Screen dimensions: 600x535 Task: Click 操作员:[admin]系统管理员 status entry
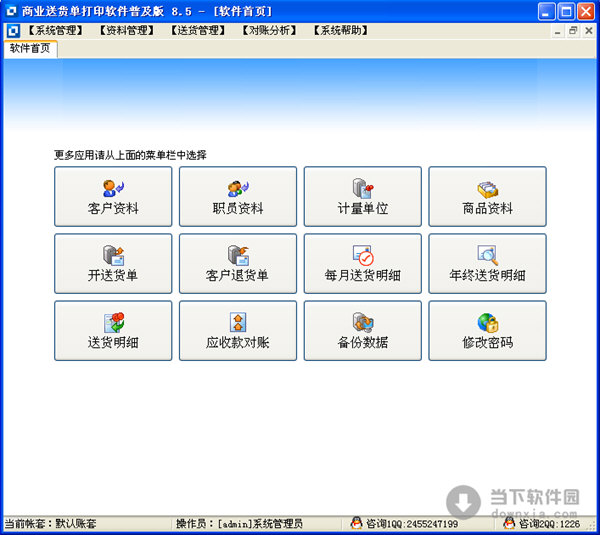click(x=239, y=524)
